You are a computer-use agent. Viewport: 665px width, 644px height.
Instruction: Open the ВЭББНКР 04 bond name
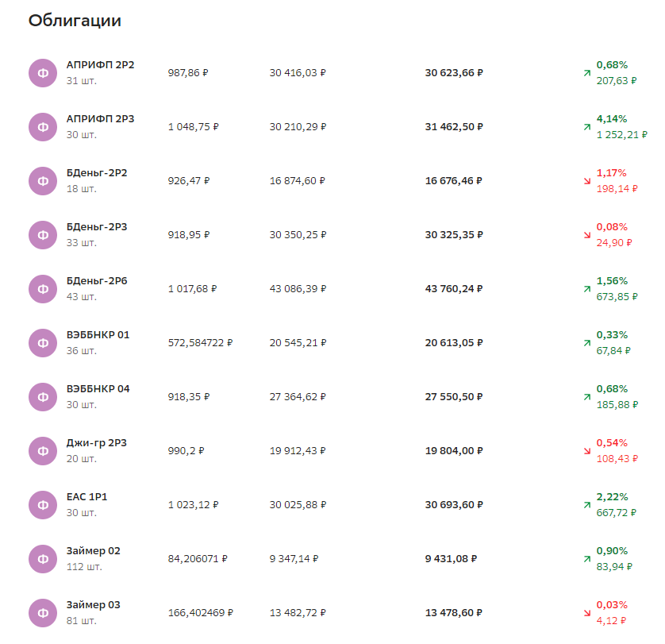pyautogui.click(x=98, y=389)
